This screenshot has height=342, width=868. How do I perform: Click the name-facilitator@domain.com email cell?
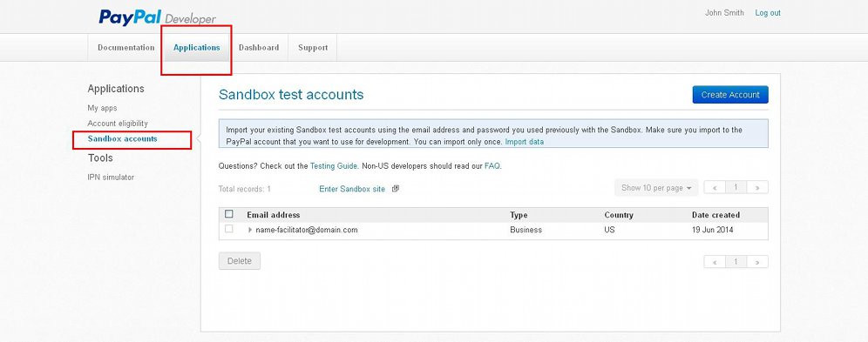coord(307,230)
